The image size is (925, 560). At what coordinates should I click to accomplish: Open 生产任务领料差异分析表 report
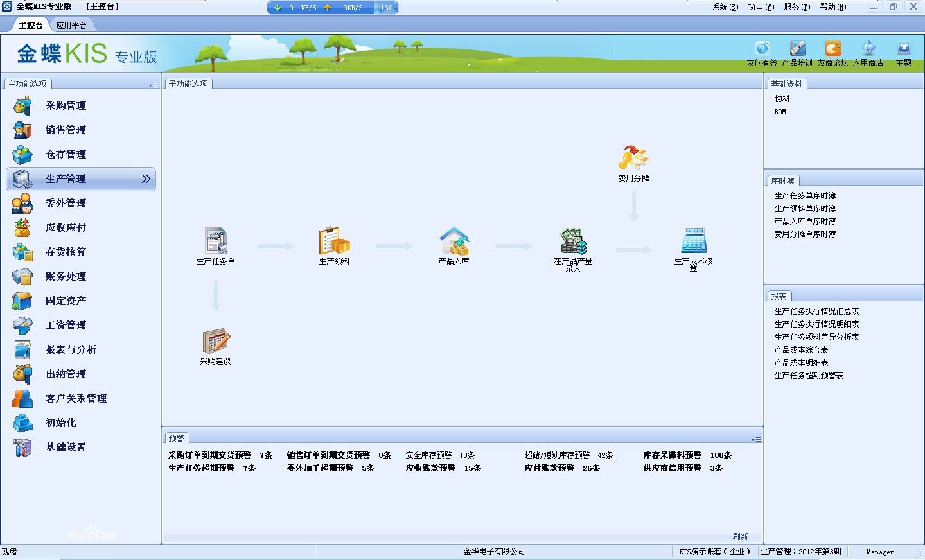816,337
